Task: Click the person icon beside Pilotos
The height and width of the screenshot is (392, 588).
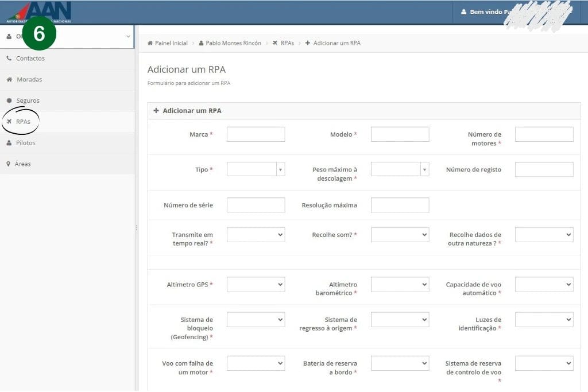Action: (9, 143)
